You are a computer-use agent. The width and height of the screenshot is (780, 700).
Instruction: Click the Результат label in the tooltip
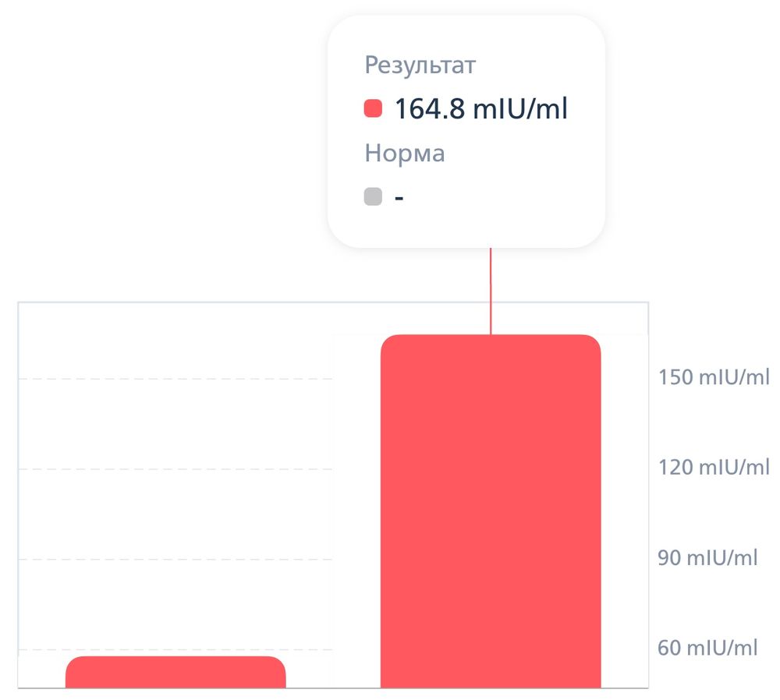pyautogui.click(x=420, y=65)
